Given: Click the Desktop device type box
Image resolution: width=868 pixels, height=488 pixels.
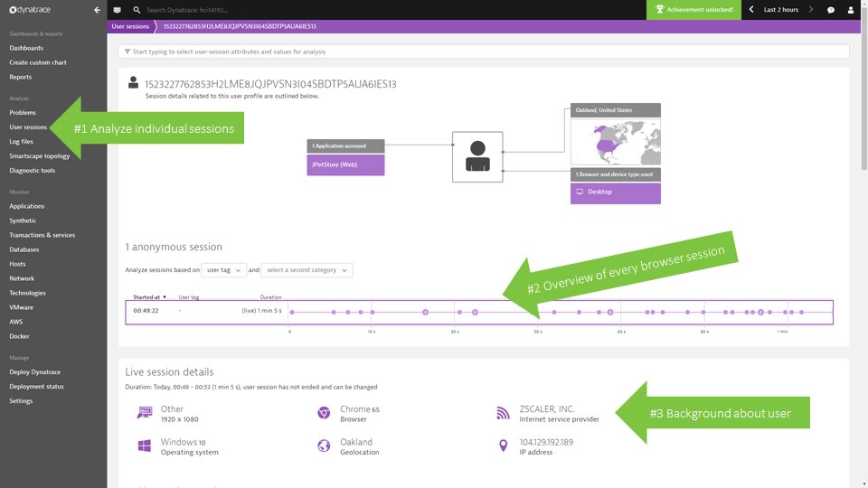Looking at the screenshot, I should pyautogui.click(x=616, y=192).
